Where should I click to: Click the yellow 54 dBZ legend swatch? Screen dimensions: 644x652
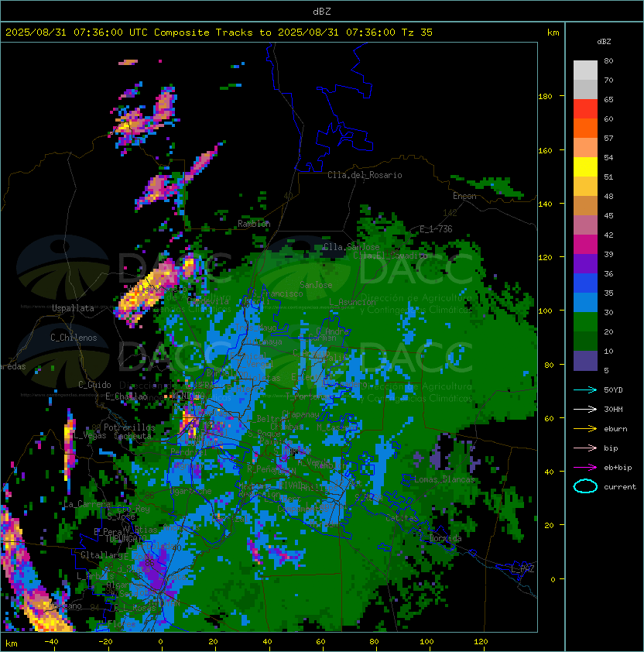(x=585, y=167)
